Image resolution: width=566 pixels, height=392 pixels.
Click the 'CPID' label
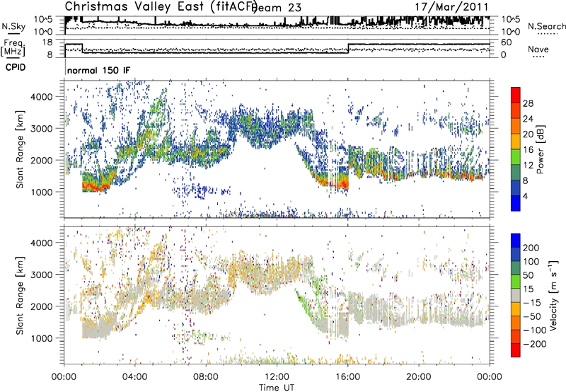[x=16, y=67]
